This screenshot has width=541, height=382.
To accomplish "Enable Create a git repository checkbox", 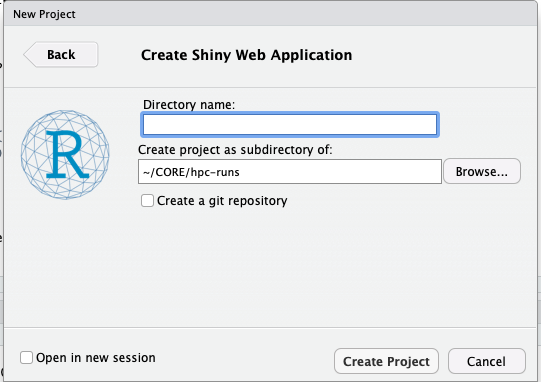I will (x=147, y=200).
